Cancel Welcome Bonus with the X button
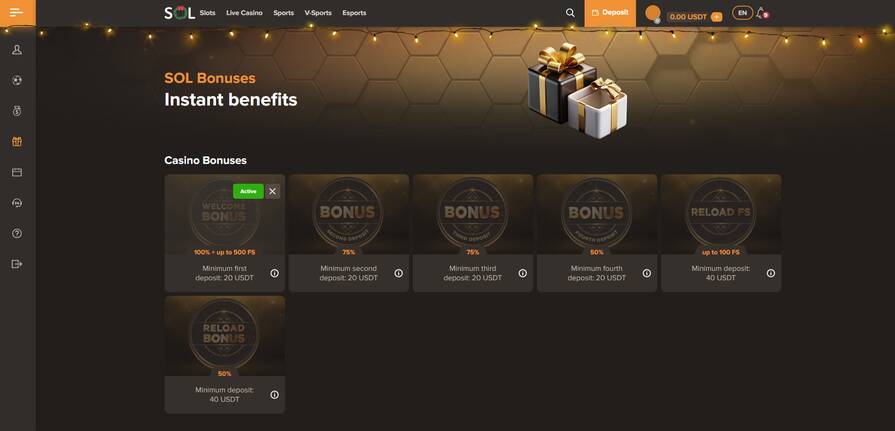The width and height of the screenshot is (895, 431). coord(272,191)
